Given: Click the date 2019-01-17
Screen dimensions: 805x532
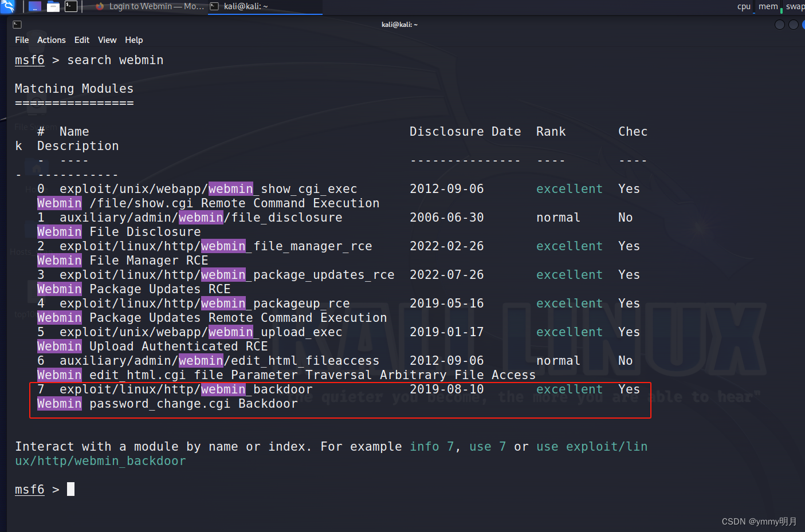Looking at the screenshot, I should coord(447,332).
